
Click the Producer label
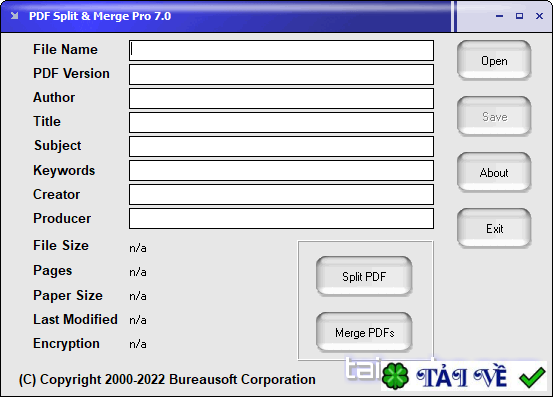click(x=62, y=218)
